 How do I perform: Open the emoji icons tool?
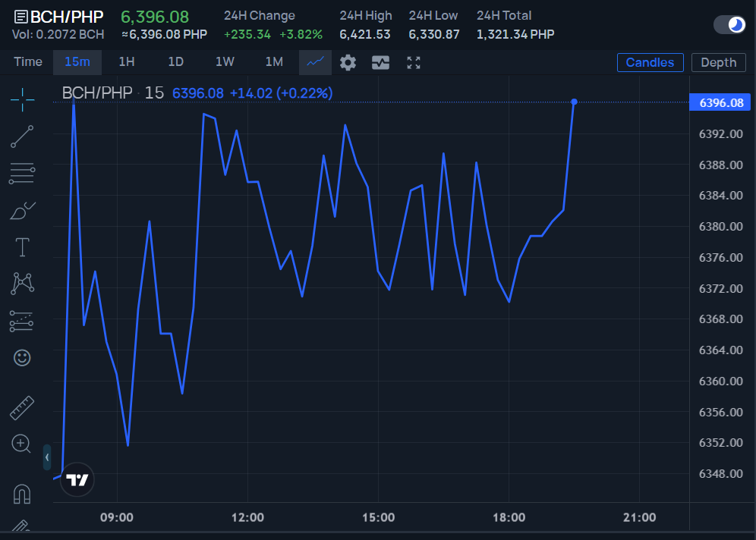[22, 357]
